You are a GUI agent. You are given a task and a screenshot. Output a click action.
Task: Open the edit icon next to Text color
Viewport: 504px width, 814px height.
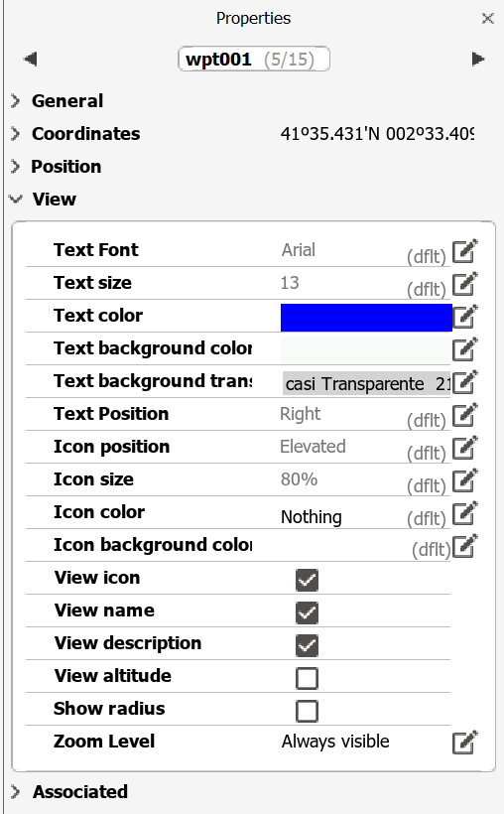pos(464,317)
